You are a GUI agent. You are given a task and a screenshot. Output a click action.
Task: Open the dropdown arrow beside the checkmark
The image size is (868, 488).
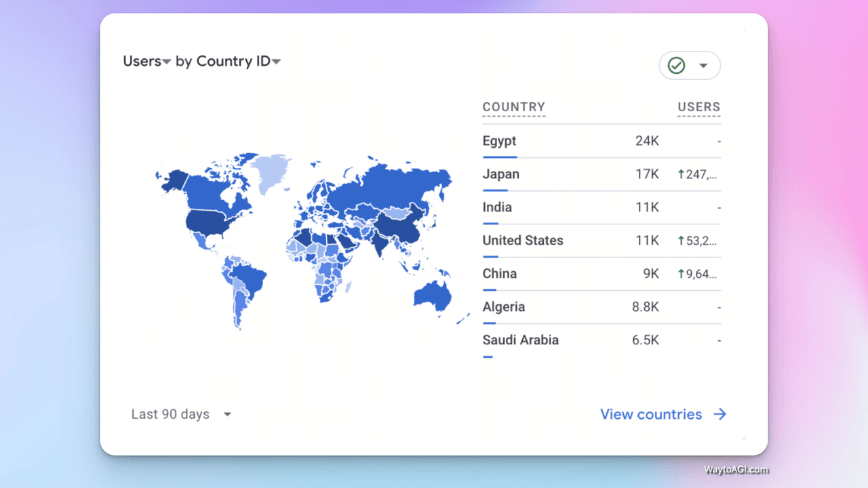coord(703,66)
